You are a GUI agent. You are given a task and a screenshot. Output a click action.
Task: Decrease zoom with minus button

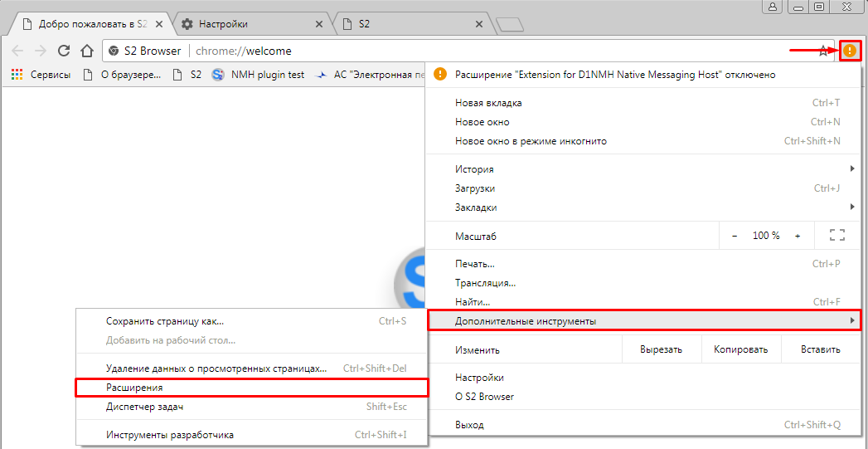735,236
